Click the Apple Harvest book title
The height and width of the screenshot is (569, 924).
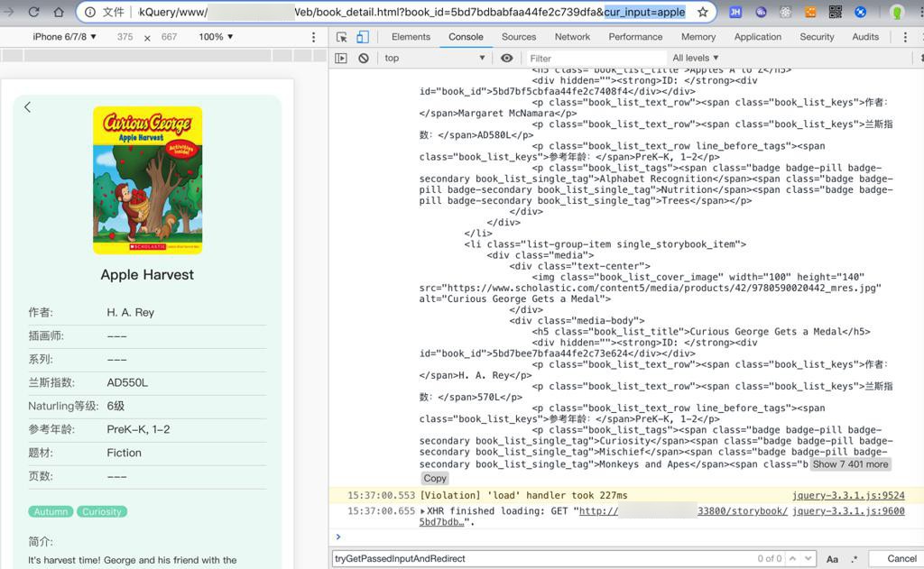point(147,274)
